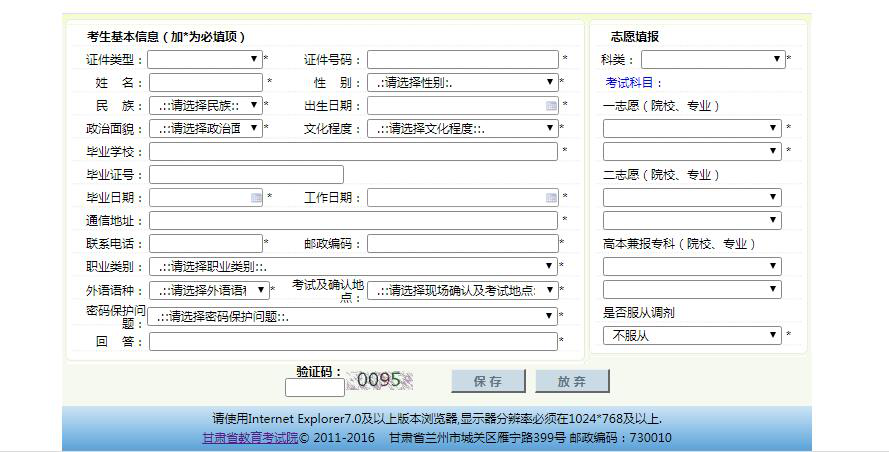Click the address text with 邮政编码：730010

tap(530, 438)
